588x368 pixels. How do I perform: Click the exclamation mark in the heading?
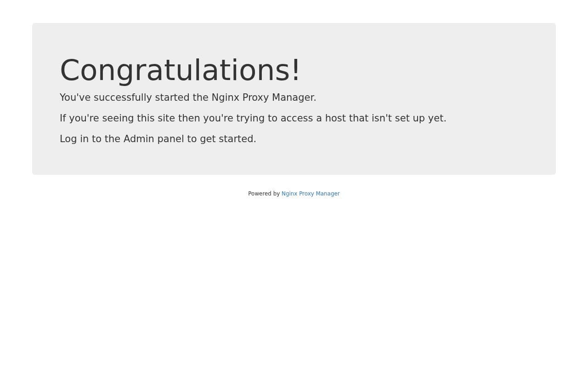295,70
